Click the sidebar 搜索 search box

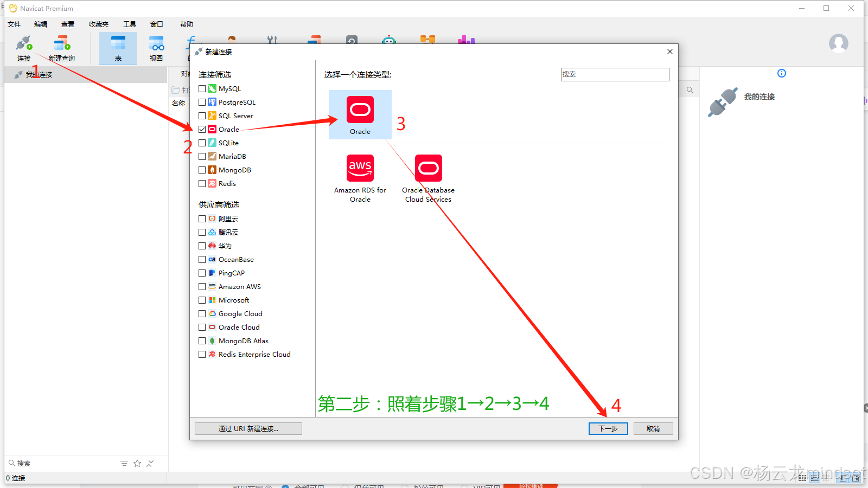point(62,463)
